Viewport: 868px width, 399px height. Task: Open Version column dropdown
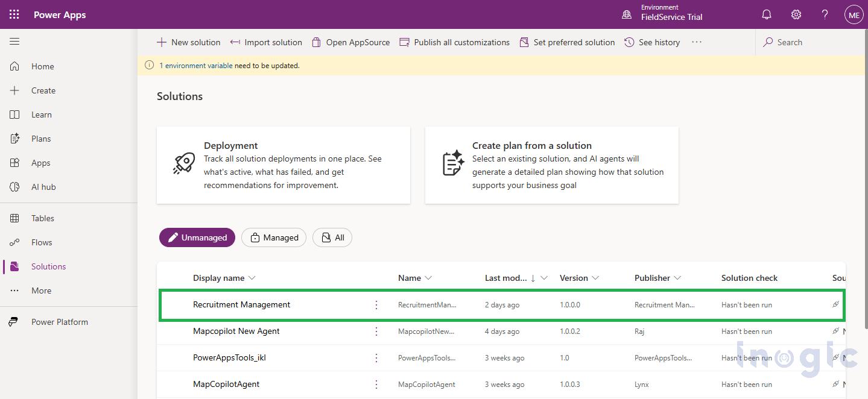point(595,278)
